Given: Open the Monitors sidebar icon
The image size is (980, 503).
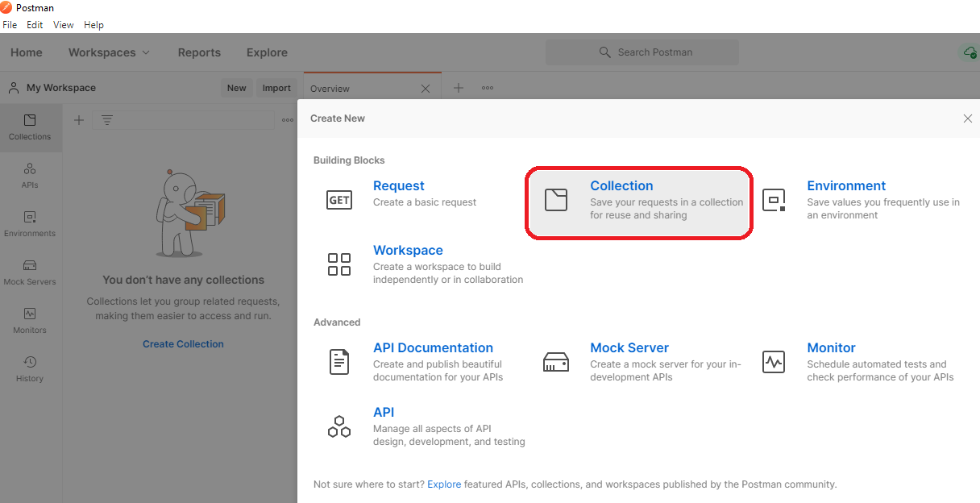Looking at the screenshot, I should pyautogui.click(x=30, y=314).
